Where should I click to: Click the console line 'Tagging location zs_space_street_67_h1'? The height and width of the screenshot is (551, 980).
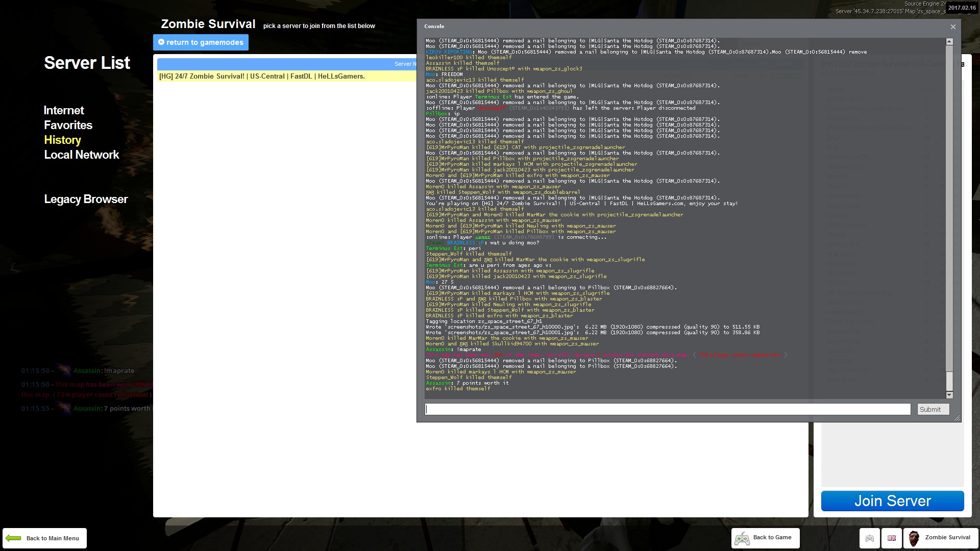tap(484, 321)
